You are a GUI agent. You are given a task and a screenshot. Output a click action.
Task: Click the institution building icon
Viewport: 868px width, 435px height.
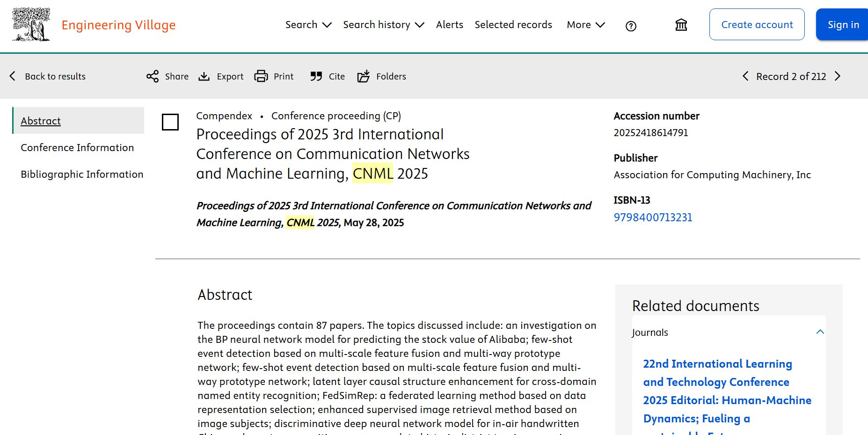(x=681, y=25)
